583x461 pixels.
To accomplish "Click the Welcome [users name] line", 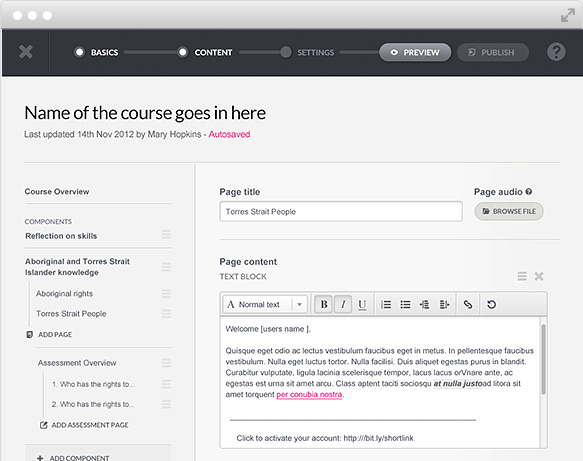I will [268, 329].
